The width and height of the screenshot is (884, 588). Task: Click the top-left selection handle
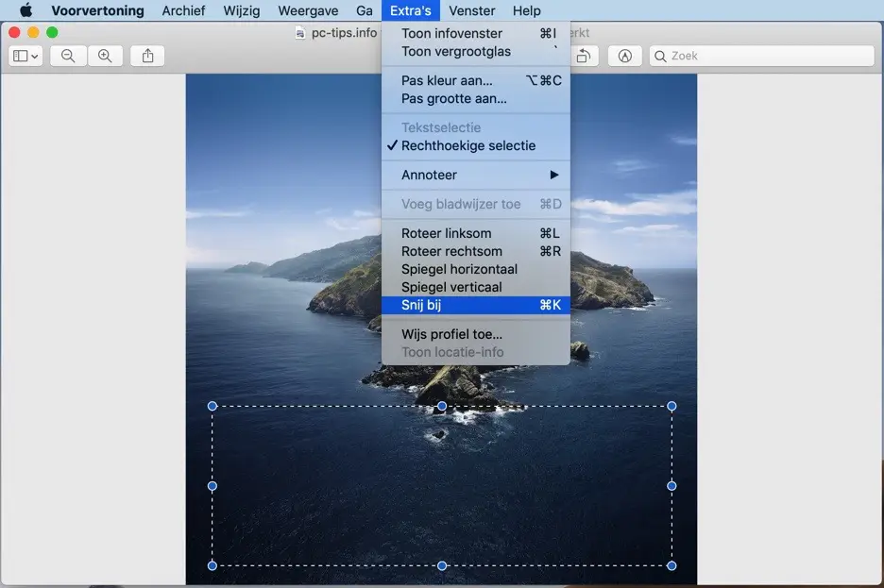212,406
